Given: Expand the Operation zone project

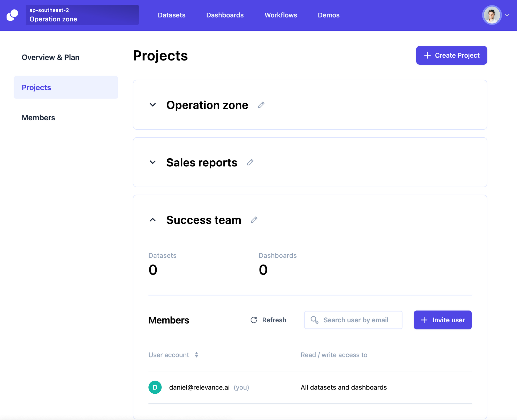Looking at the screenshot, I should (153, 105).
